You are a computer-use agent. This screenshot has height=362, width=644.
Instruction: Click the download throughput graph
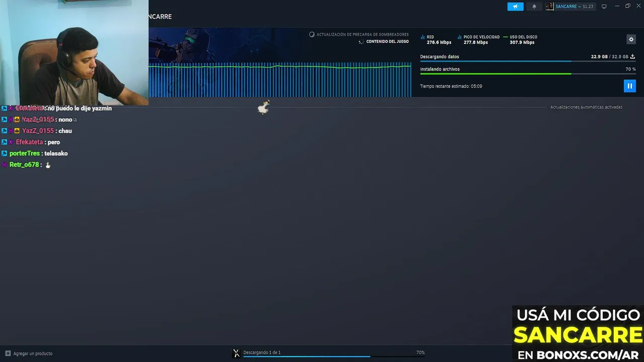(280, 79)
